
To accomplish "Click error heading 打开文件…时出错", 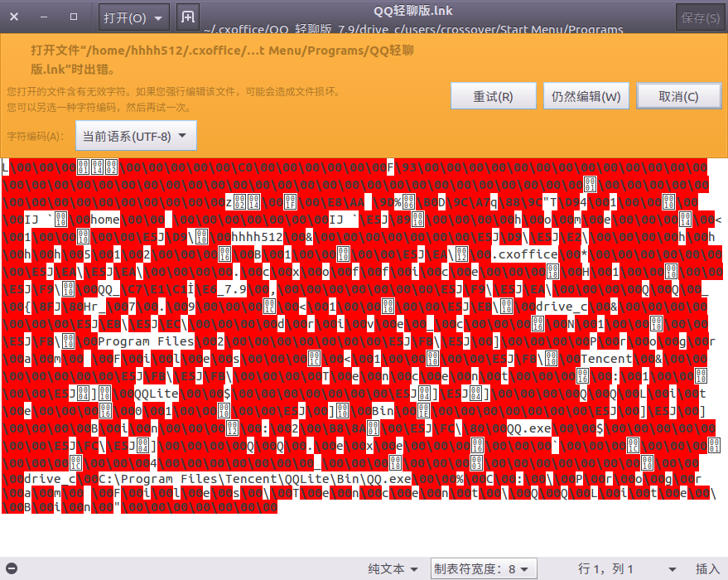I will (x=222, y=60).
